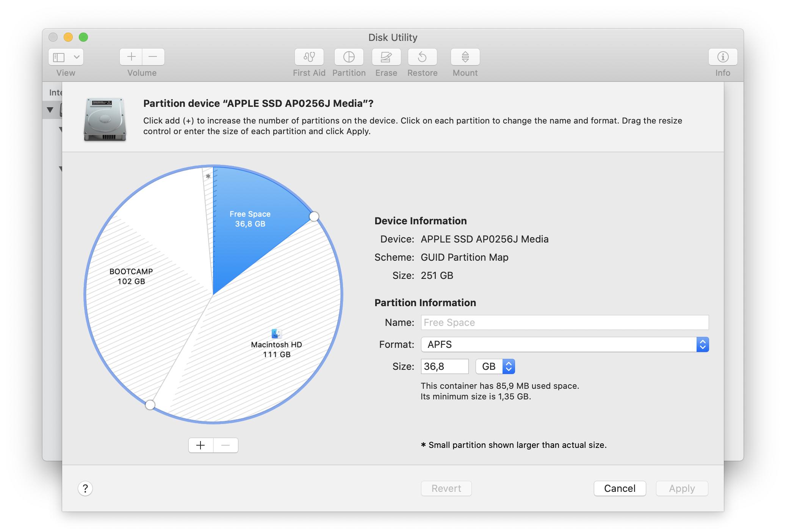Click the Apply button
This screenshot has width=786, height=532.
click(682, 488)
